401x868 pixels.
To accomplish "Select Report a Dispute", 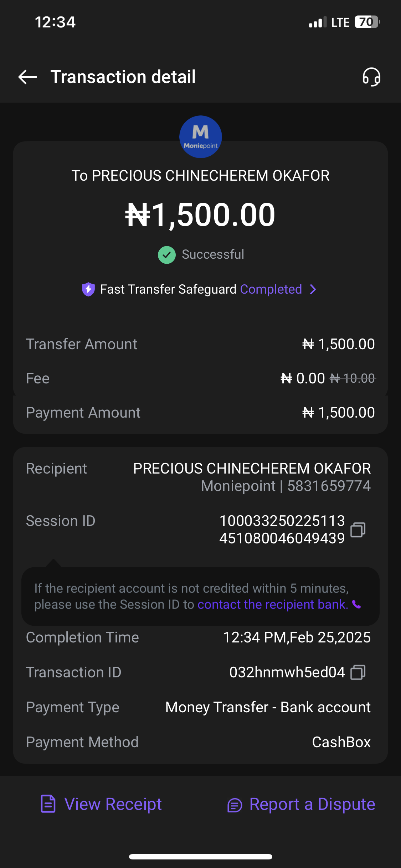I will 312,804.
